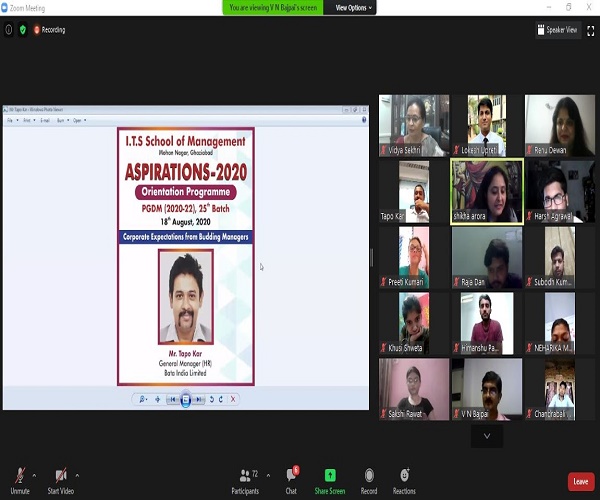Go to previous image in Photo Viewer
Image resolution: width=600 pixels, height=500 pixels.
(173, 399)
